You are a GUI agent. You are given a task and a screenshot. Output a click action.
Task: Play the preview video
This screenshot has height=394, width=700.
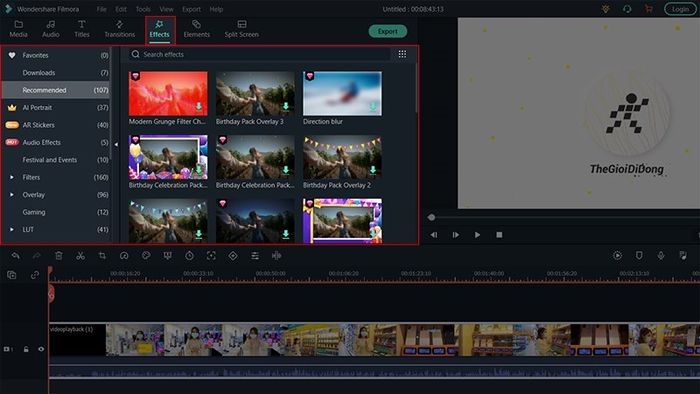point(477,235)
